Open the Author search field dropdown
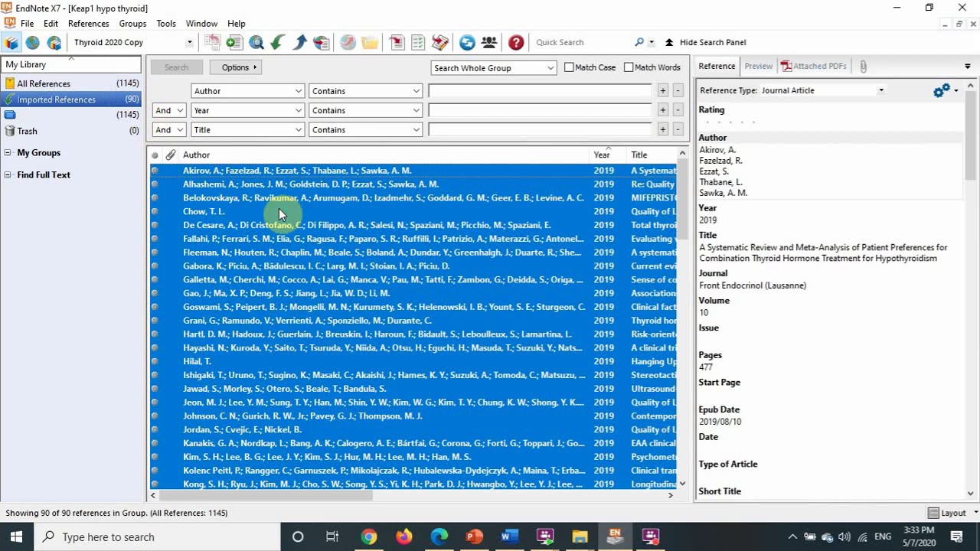 [247, 91]
